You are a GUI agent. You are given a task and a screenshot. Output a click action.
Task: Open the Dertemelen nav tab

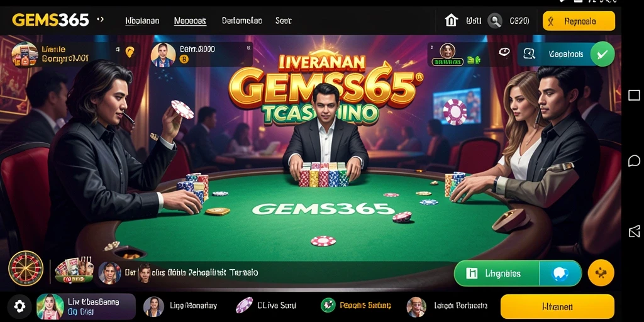tap(242, 20)
